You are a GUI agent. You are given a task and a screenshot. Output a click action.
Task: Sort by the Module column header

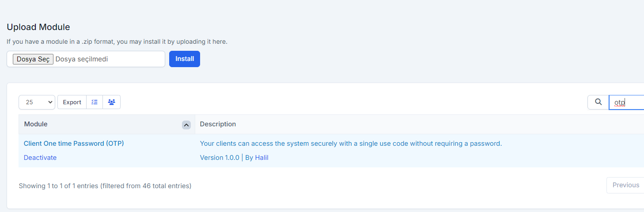click(36, 124)
